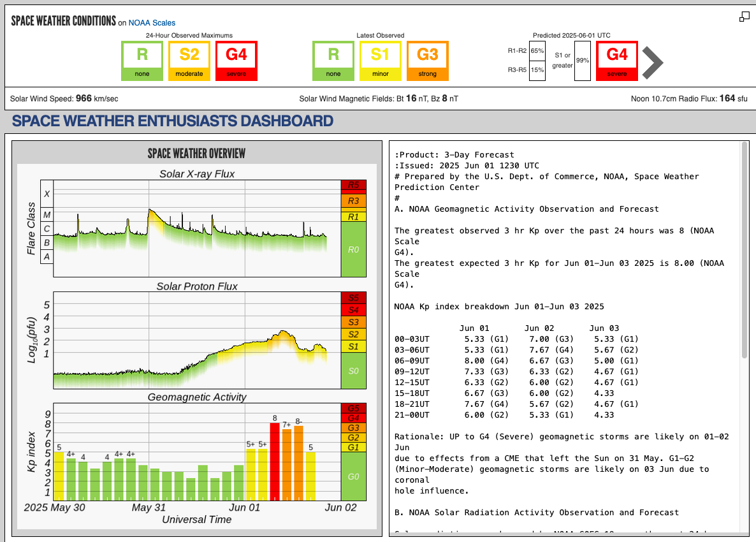
Task: Select the latest observed S1 minor box
Action: 381,61
